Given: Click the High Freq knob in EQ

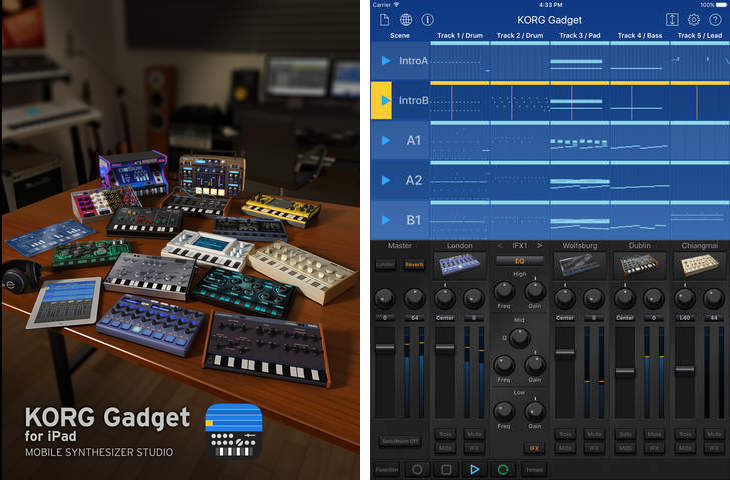Looking at the screenshot, I should tap(504, 291).
